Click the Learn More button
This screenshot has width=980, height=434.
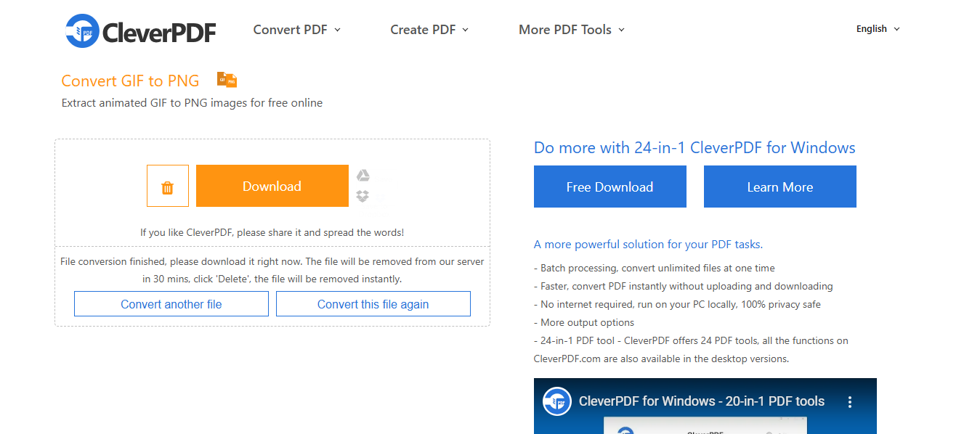point(780,187)
